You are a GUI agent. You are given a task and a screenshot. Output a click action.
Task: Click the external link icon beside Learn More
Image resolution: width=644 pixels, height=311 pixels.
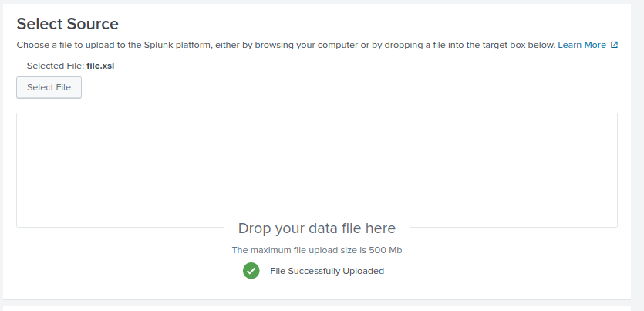pos(615,45)
